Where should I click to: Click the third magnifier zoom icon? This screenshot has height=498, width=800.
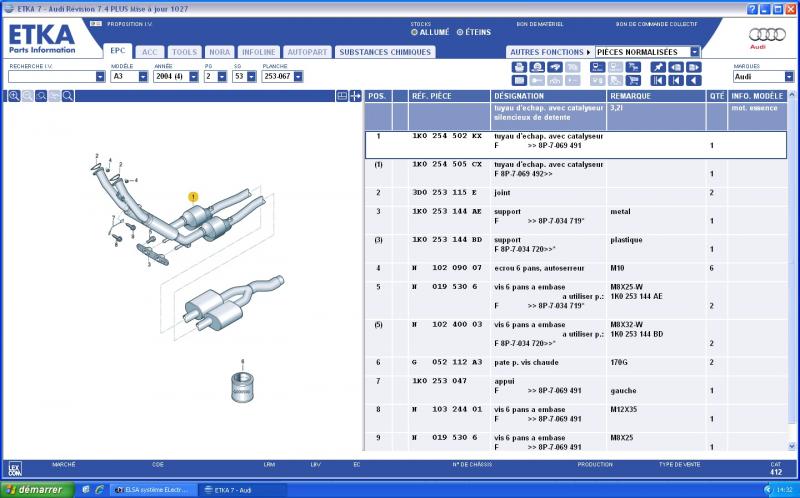(41, 96)
